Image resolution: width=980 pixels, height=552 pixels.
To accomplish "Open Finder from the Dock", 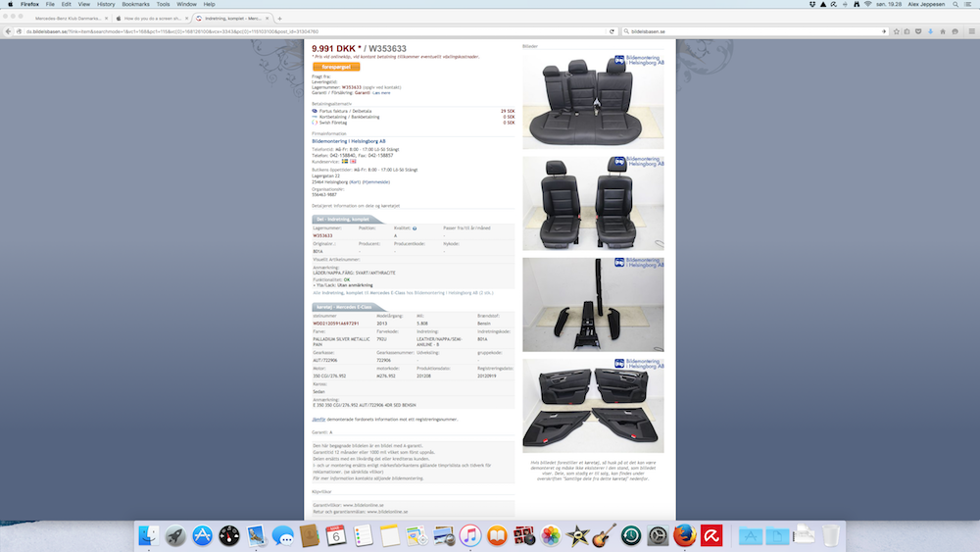I will coord(149,535).
